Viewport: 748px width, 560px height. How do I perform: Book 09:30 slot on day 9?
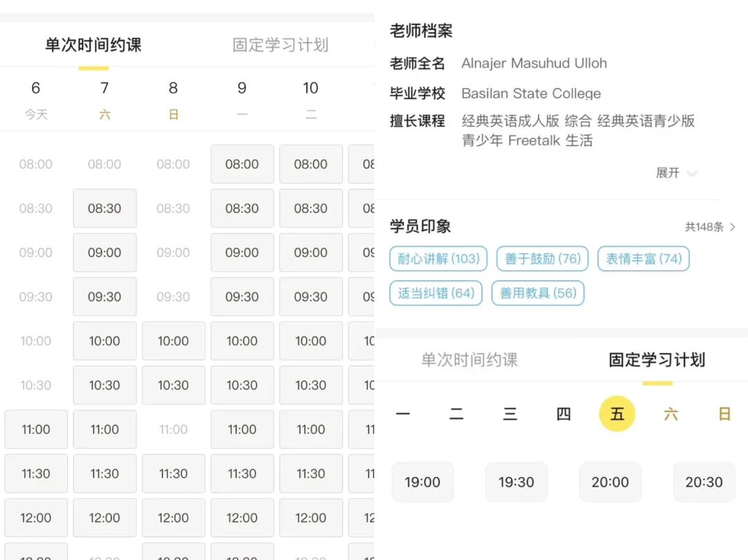pos(242,297)
